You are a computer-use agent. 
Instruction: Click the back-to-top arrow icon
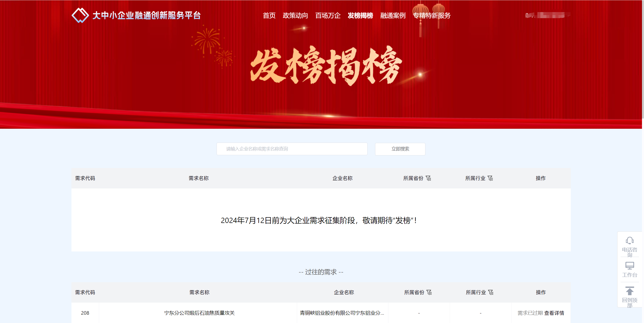pyautogui.click(x=630, y=291)
